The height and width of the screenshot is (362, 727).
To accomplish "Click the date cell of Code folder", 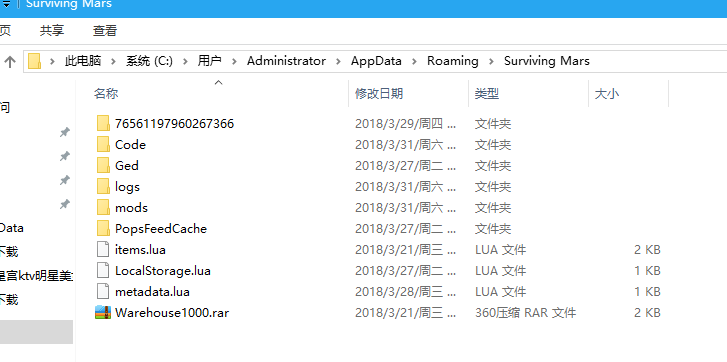I will (406, 145).
